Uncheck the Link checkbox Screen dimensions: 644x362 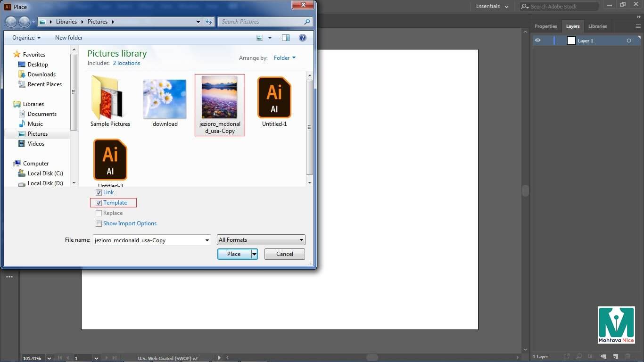coord(99,192)
